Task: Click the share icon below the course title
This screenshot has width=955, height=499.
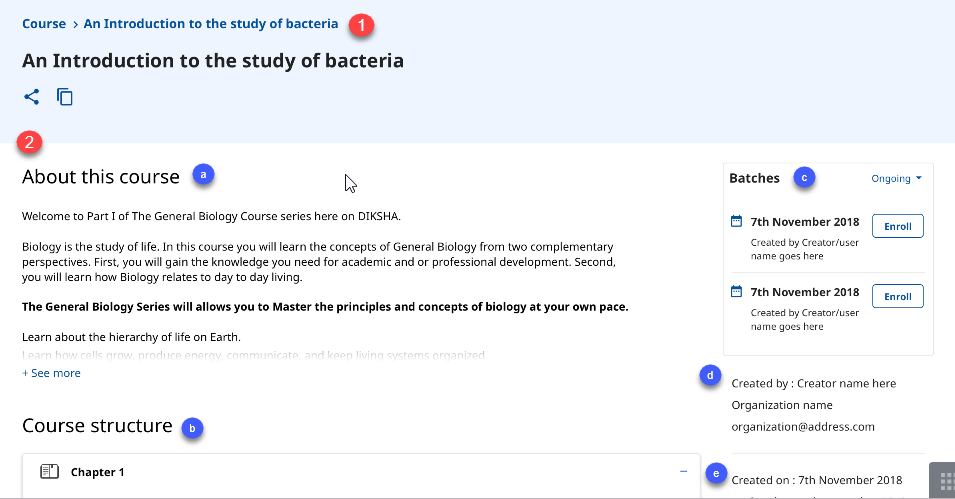Action: point(32,97)
